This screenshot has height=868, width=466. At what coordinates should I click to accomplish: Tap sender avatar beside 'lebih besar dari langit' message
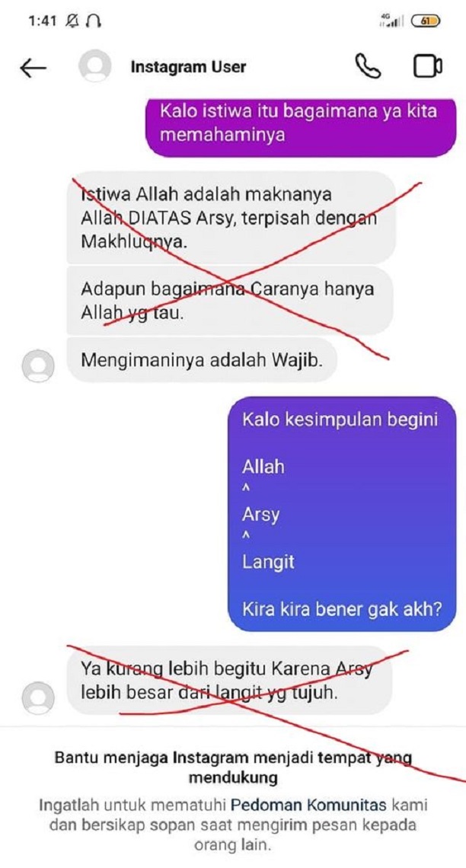coord(38,698)
